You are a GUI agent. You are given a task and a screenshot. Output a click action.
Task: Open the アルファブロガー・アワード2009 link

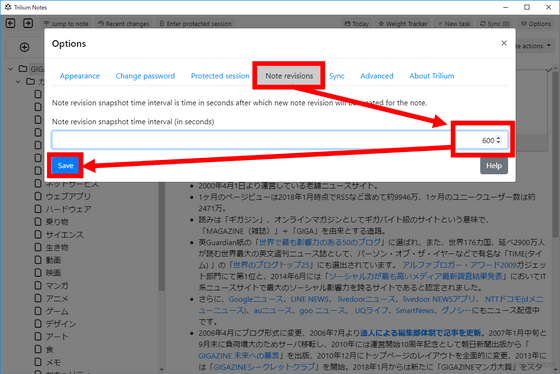coord(459,265)
